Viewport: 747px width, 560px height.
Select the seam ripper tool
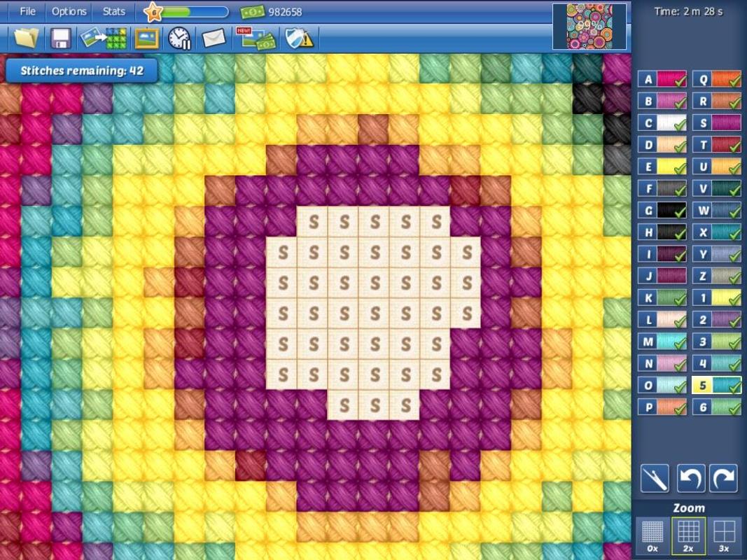tap(655, 478)
